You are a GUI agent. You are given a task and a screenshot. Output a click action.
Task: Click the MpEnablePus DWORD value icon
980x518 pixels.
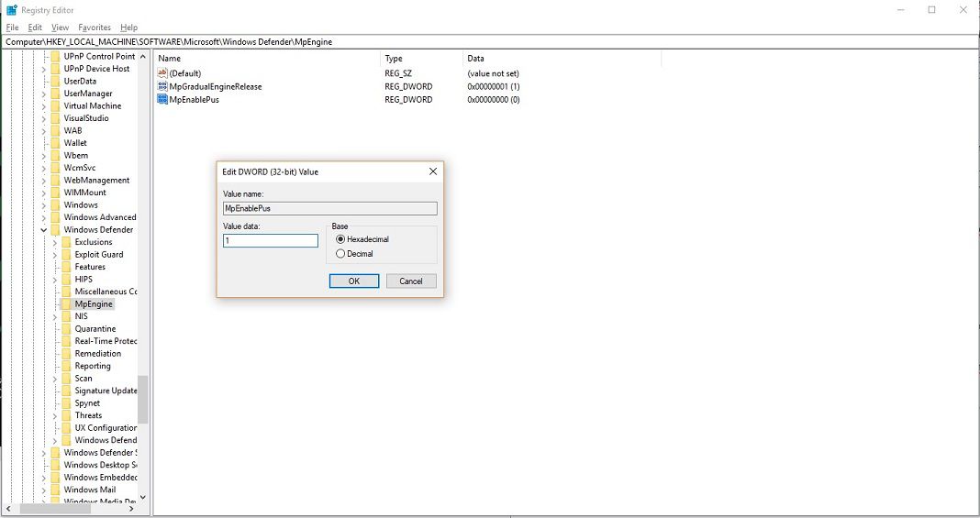pos(162,99)
